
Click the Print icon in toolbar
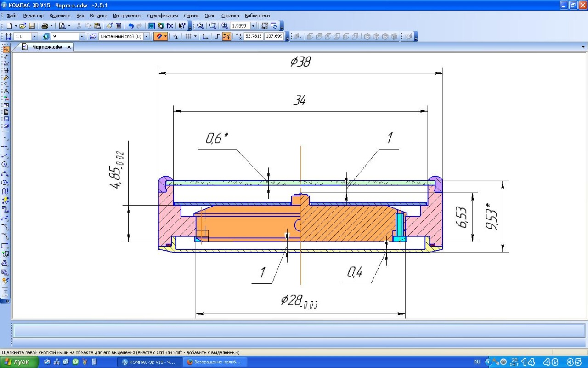click(45, 26)
